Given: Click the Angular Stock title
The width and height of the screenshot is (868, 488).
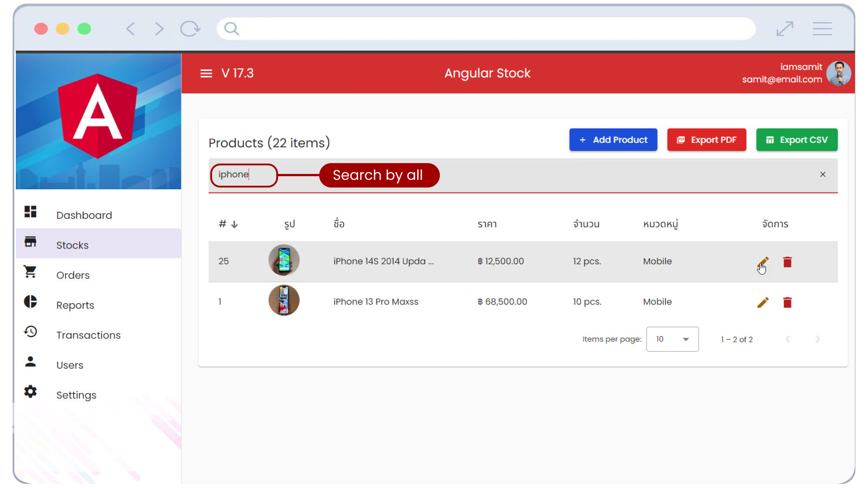Looking at the screenshot, I should pos(487,73).
